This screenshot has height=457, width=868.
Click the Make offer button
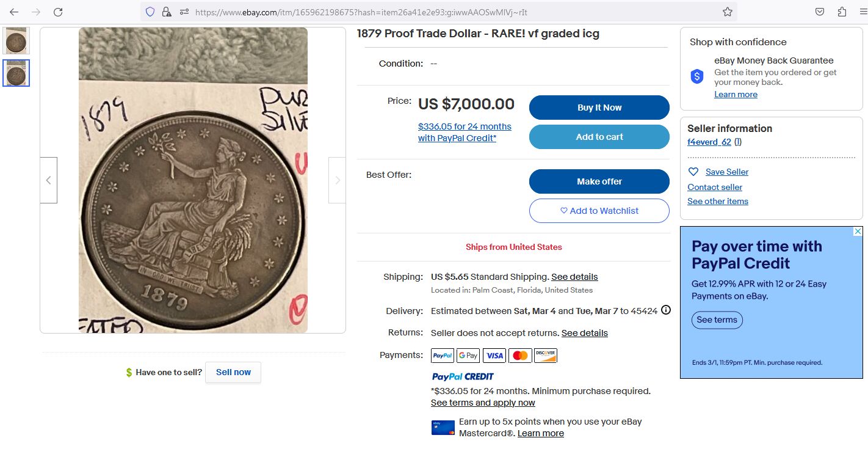pyautogui.click(x=599, y=181)
